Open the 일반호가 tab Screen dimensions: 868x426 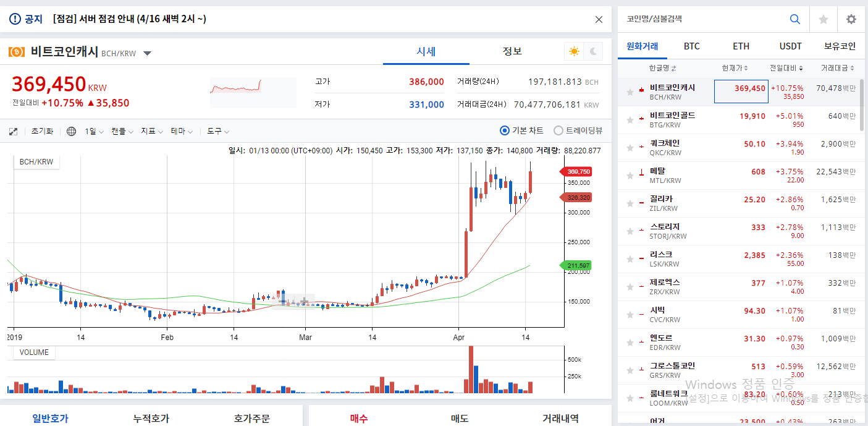tap(51, 418)
